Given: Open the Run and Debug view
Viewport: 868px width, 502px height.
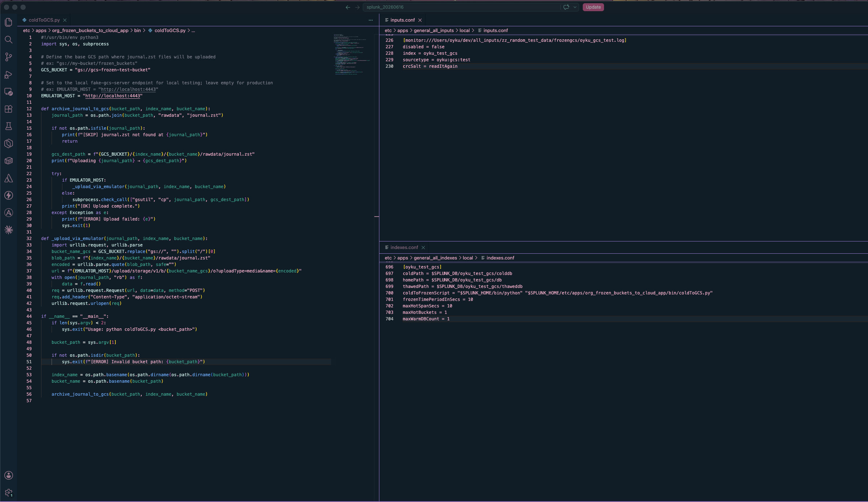Looking at the screenshot, I should point(9,74).
